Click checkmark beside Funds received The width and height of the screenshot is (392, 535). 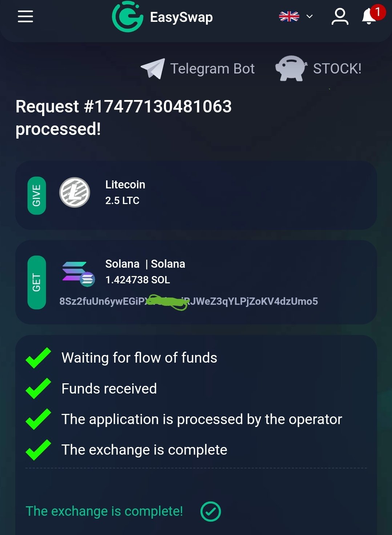point(39,388)
